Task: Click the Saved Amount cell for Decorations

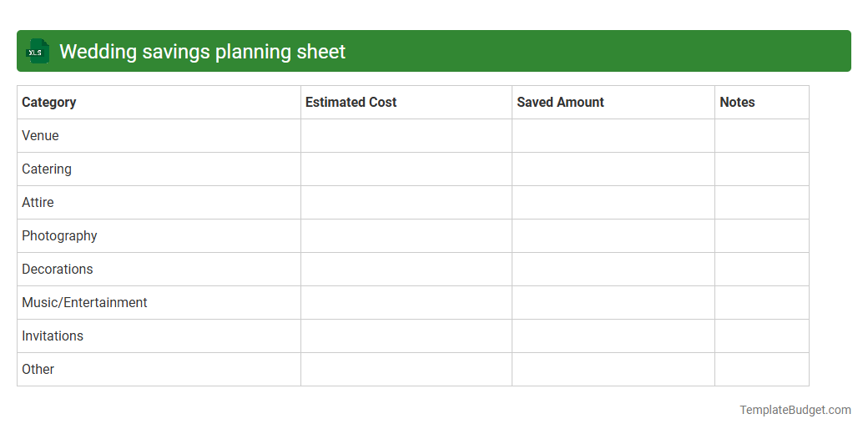Action: (613, 269)
